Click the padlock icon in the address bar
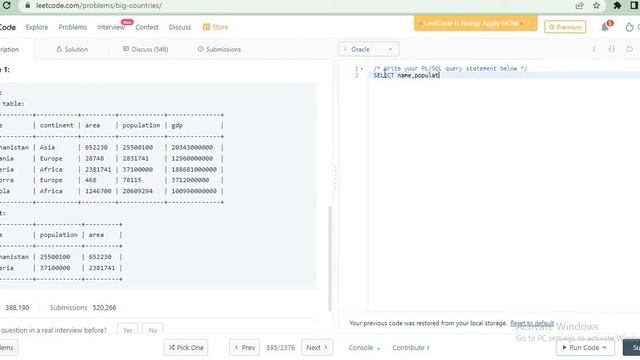640x360 pixels. coord(28,6)
